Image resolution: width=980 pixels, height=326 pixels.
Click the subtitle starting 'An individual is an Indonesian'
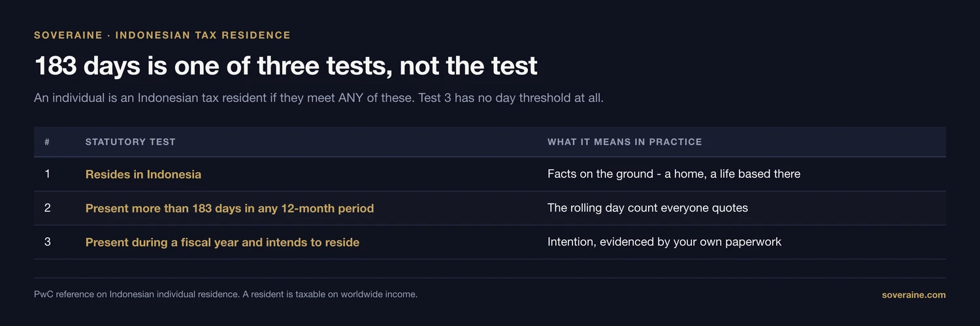(x=319, y=99)
